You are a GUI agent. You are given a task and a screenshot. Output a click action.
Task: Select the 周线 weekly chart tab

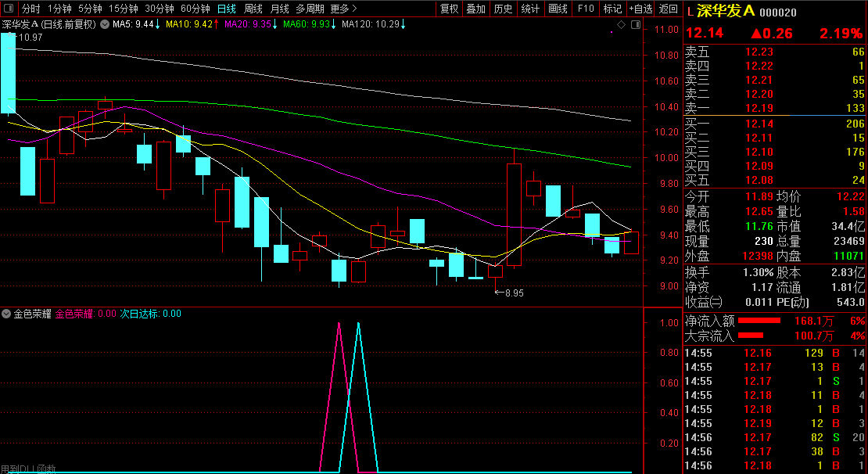point(253,9)
